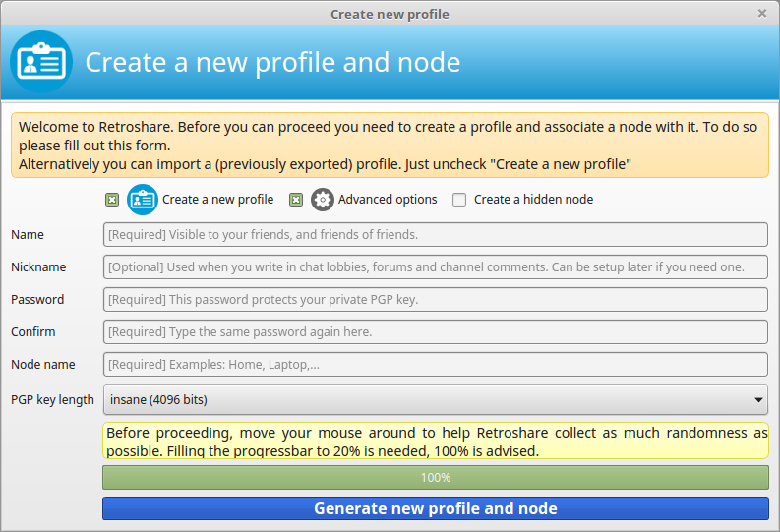Uncheck the Advanced options checkbox
The image size is (780, 532).
(x=296, y=200)
